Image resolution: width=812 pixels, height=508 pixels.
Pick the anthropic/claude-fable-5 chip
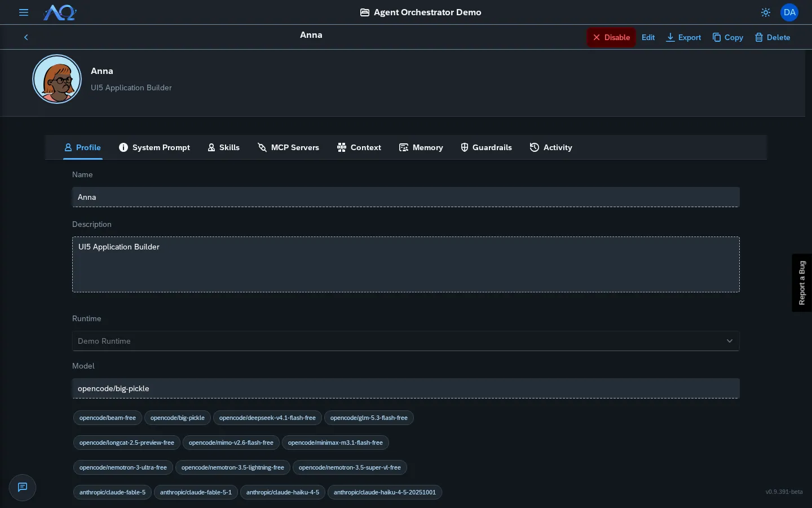coord(112,492)
